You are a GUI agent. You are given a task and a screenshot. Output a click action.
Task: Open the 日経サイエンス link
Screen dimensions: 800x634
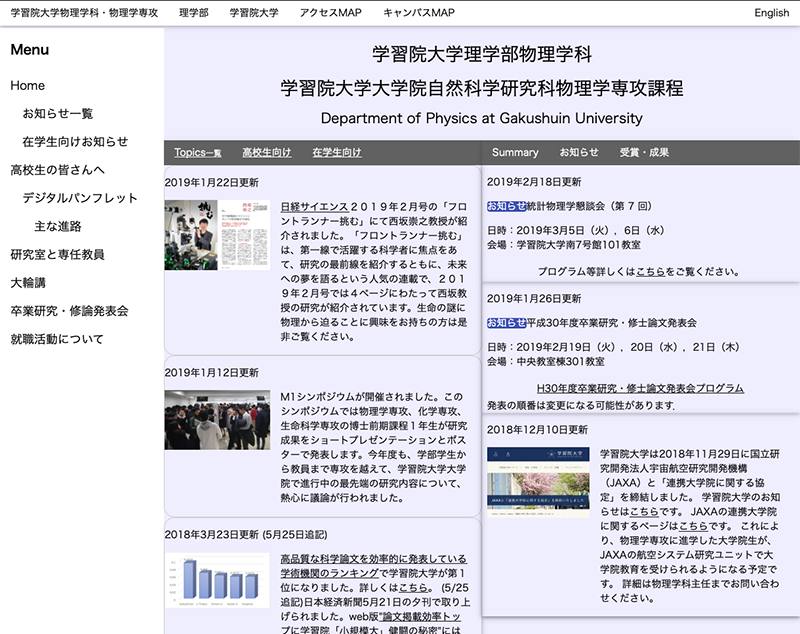(x=315, y=207)
